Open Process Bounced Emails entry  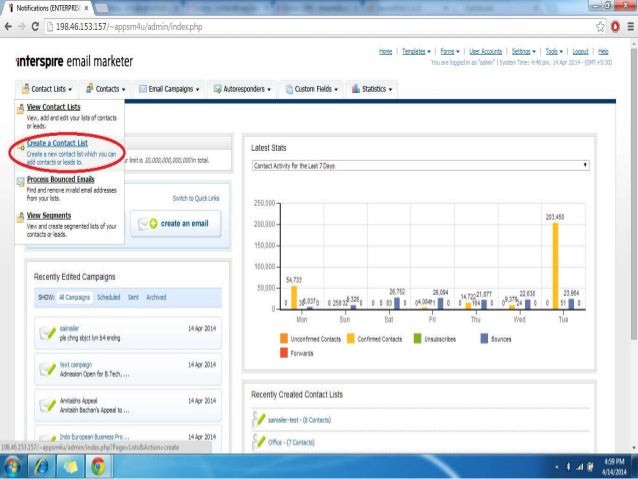click(x=61, y=179)
